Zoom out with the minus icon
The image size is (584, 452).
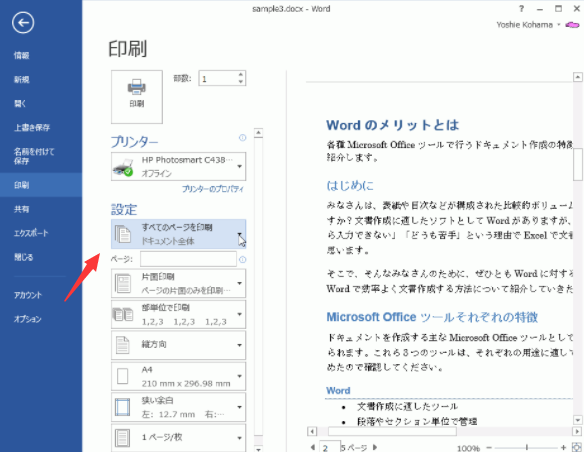point(489,448)
